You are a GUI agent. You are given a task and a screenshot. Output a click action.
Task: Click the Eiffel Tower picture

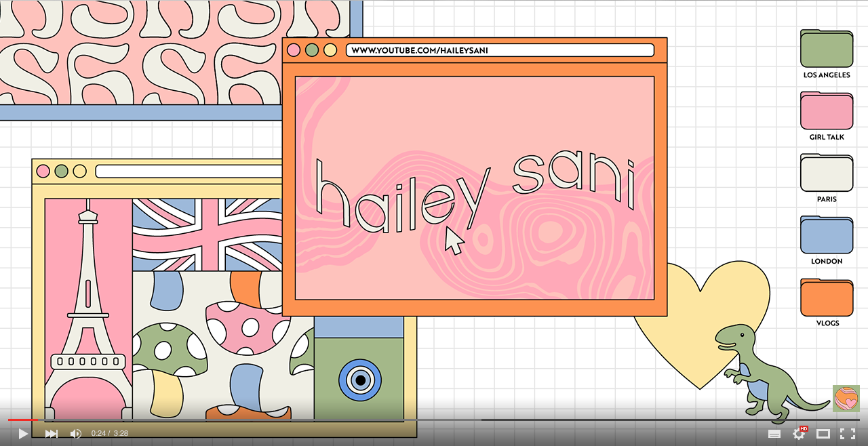pos(89,309)
